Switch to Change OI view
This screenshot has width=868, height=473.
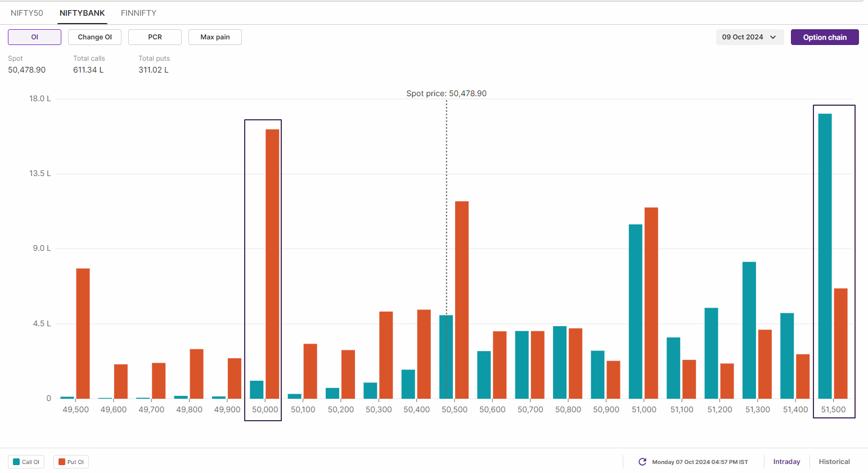pos(95,37)
